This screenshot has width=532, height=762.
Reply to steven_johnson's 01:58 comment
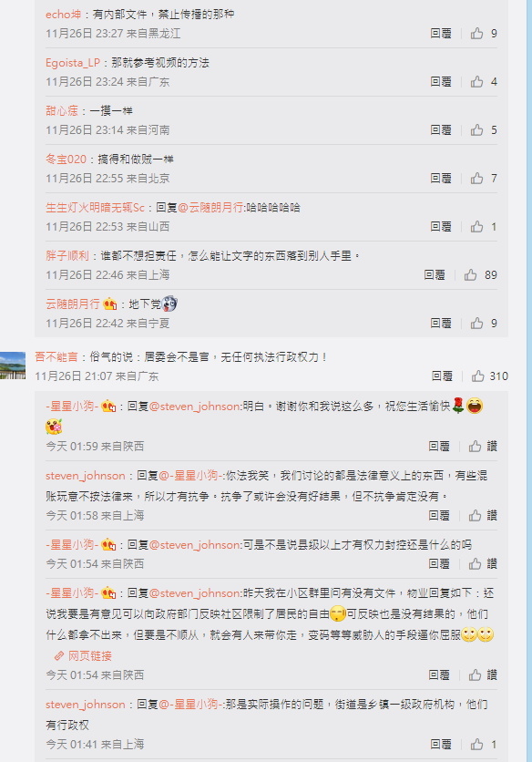439,515
